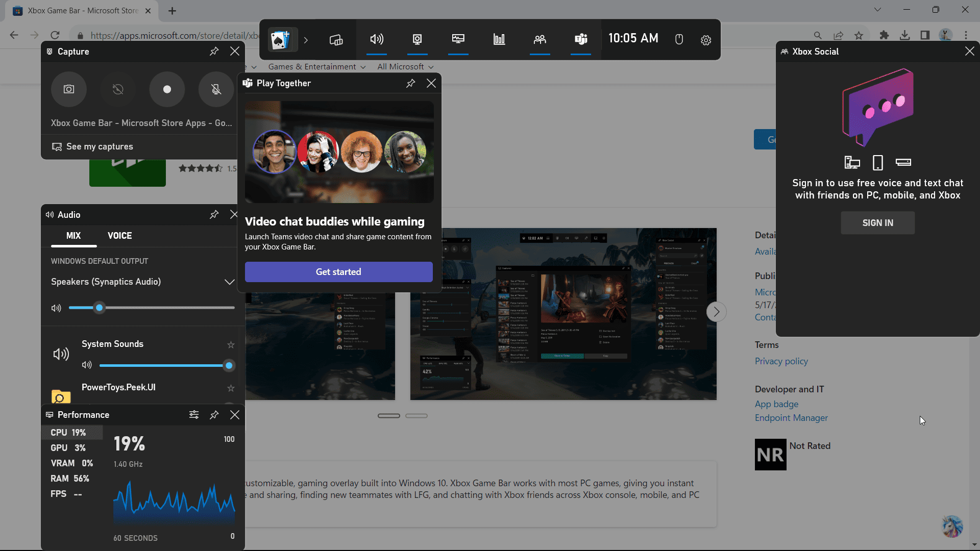This screenshot has width=980, height=551.
Task: Open See my captures
Action: 92,146
